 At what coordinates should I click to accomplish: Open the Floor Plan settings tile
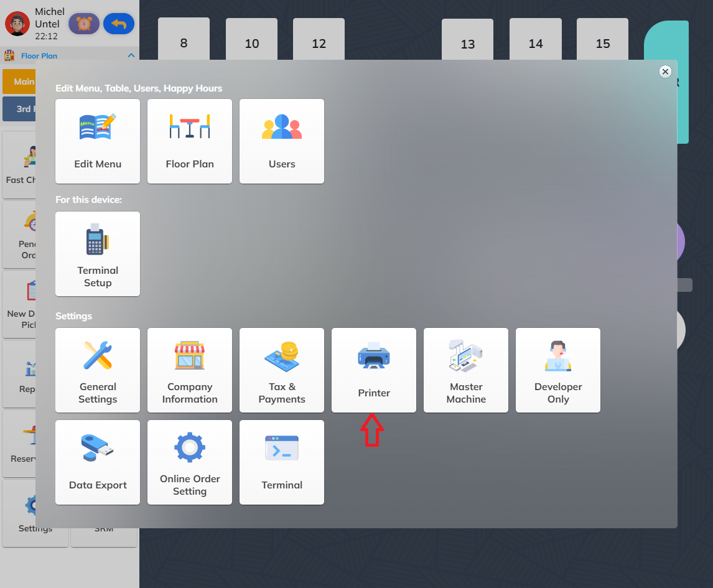click(190, 141)
